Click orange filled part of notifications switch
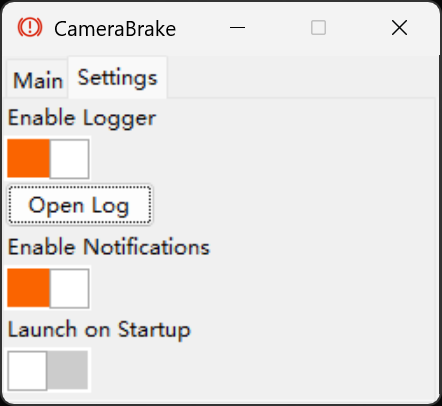 [x=28, y=288]
